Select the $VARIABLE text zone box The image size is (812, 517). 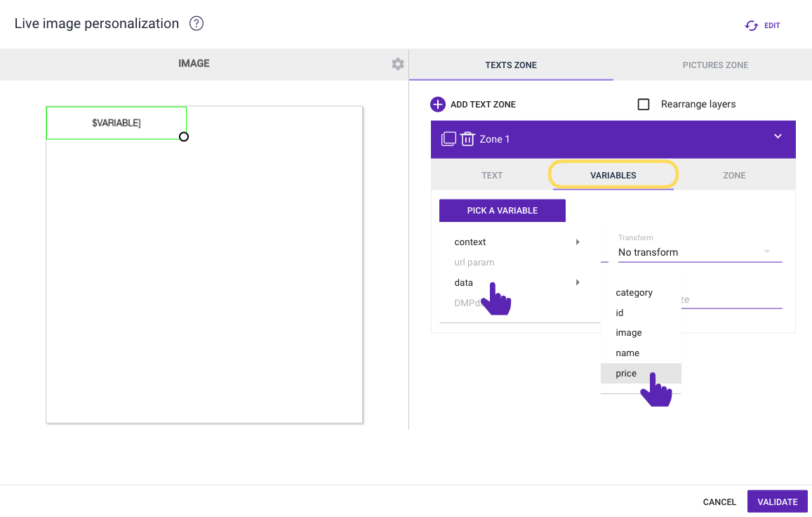[x=117, y=123]
